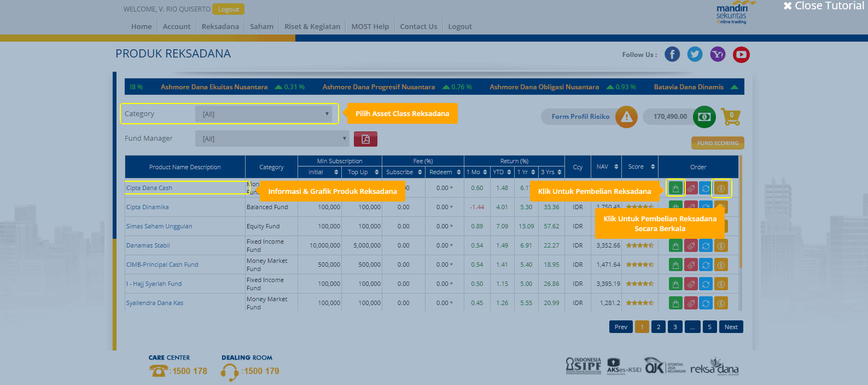Click the periodic purchase icon for Syailendra Dana Kas
868x385 pixels.
[x=721, y=303]
